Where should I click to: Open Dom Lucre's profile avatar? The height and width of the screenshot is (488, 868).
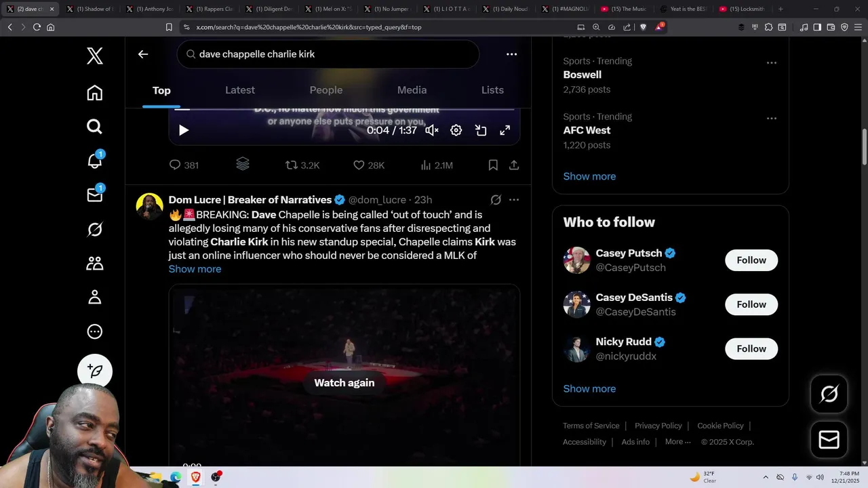coord(149,207)
